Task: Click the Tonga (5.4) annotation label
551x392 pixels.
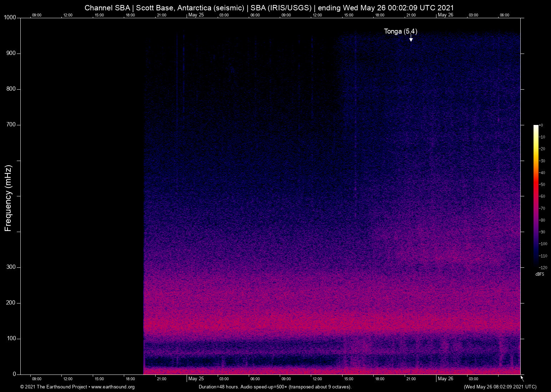Action: tap(400, 31)
